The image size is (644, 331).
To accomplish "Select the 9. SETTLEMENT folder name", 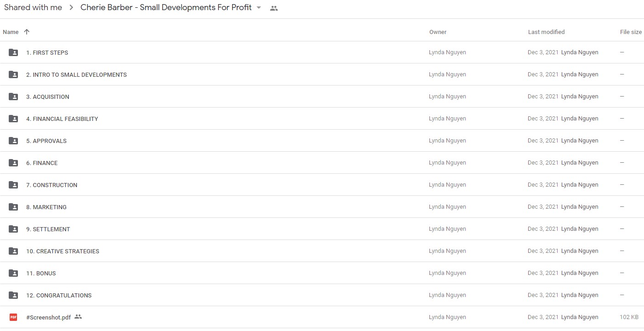I will click(x=48, y=229).
